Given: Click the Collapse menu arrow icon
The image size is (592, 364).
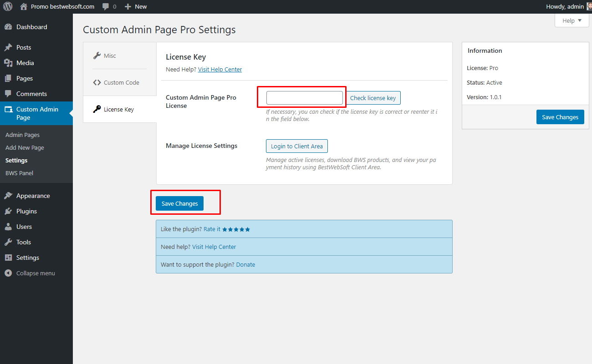Looking at the screenshot, I should pyautogui.click(x=8, y=273).
